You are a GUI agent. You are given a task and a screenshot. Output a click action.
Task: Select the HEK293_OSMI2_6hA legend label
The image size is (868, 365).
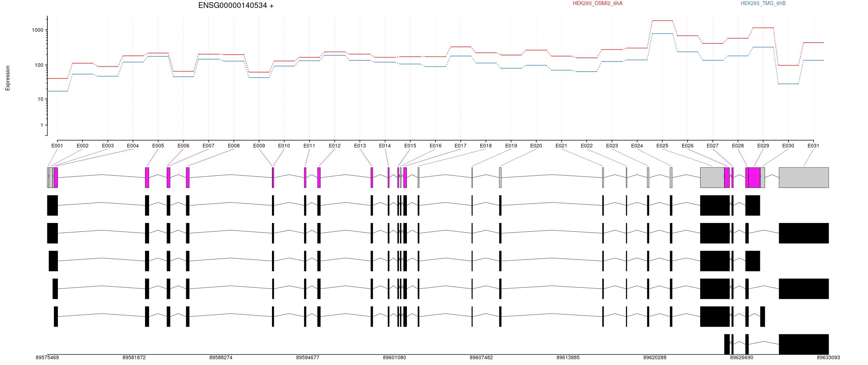597,3
